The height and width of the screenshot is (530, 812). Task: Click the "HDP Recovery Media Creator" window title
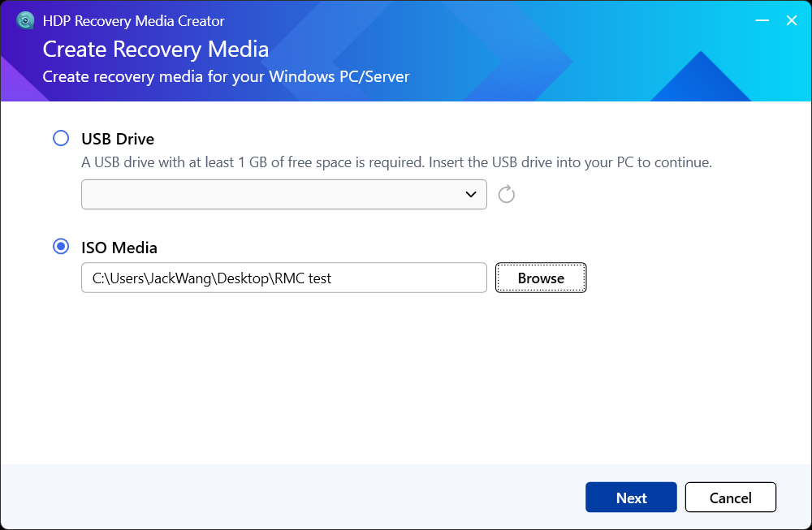pyautogui.click(x=133, y=21)
